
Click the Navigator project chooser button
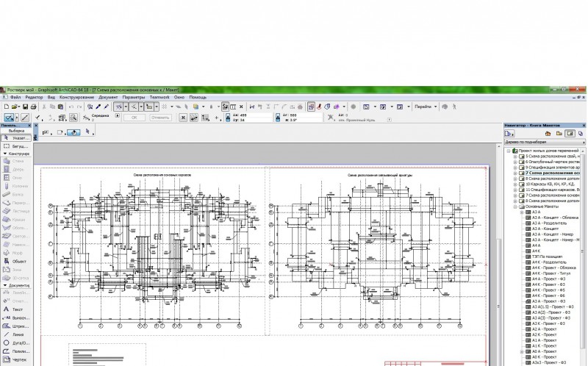tap(509, 133)
